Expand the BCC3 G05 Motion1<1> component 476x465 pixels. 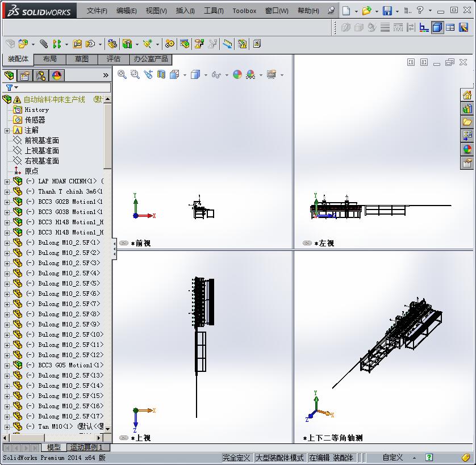click(7, 366)
